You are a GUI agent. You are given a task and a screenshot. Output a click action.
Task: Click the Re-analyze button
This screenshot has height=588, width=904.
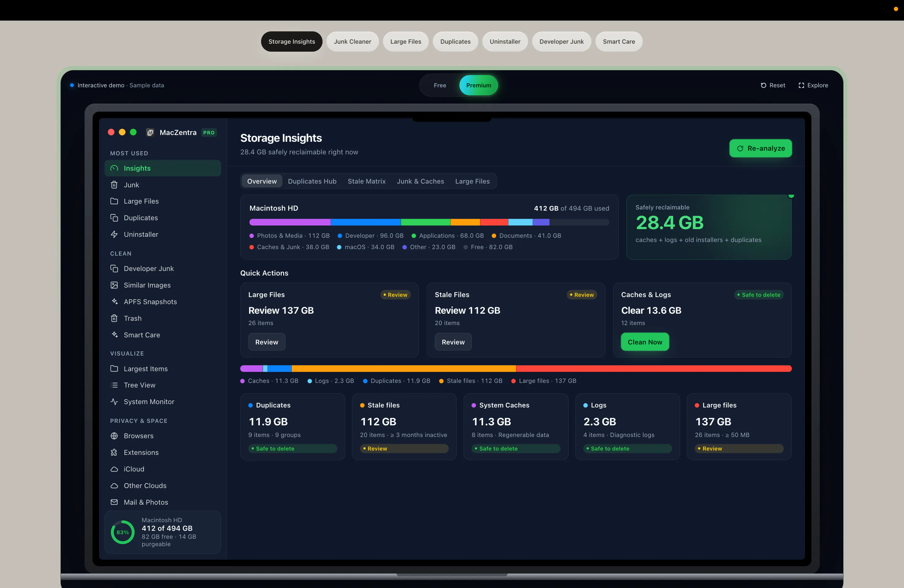[x=760, y=148]
